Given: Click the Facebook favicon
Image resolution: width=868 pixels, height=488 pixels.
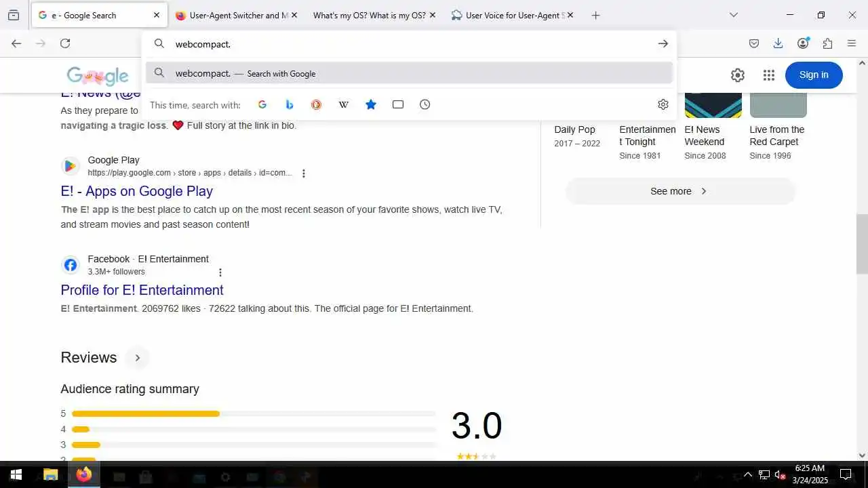Looking at the screenshot, I should tap(70, 265).
